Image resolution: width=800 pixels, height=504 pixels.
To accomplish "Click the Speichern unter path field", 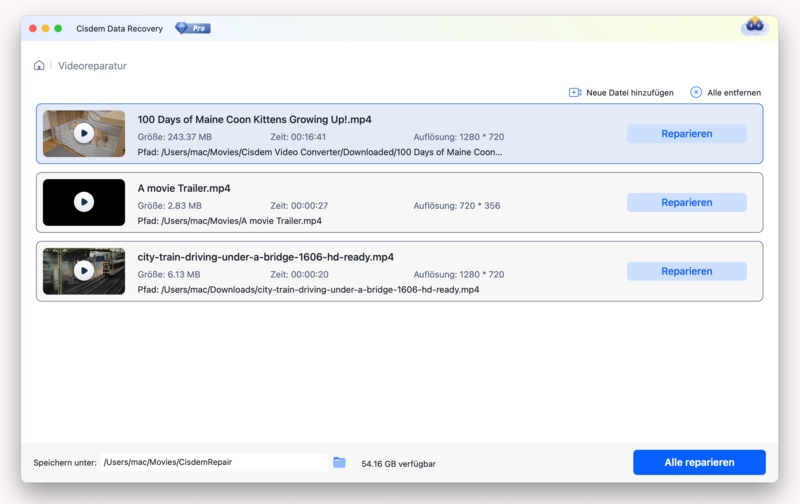I will point(214,462).
